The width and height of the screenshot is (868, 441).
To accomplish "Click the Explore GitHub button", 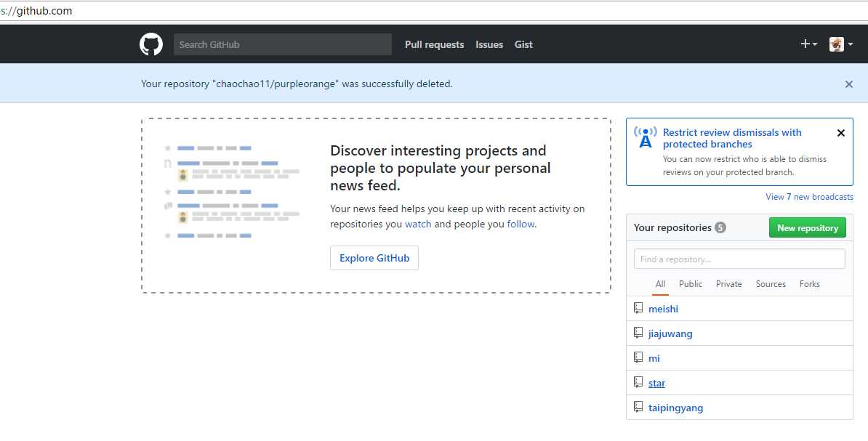I will pos(374,258).
